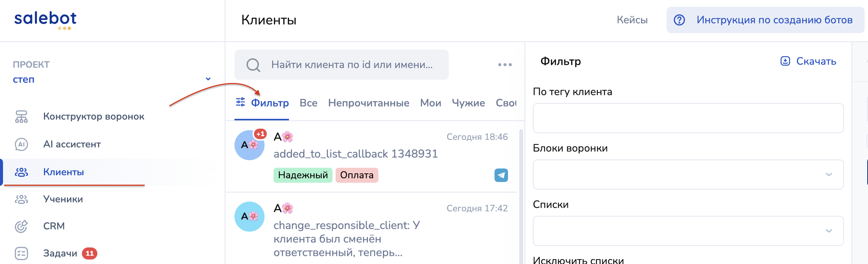Image resolution: width=868 pixels, height=264 pixels.
Task: Open AI assistant via its sidebar icon
Action: click(21, 144)
